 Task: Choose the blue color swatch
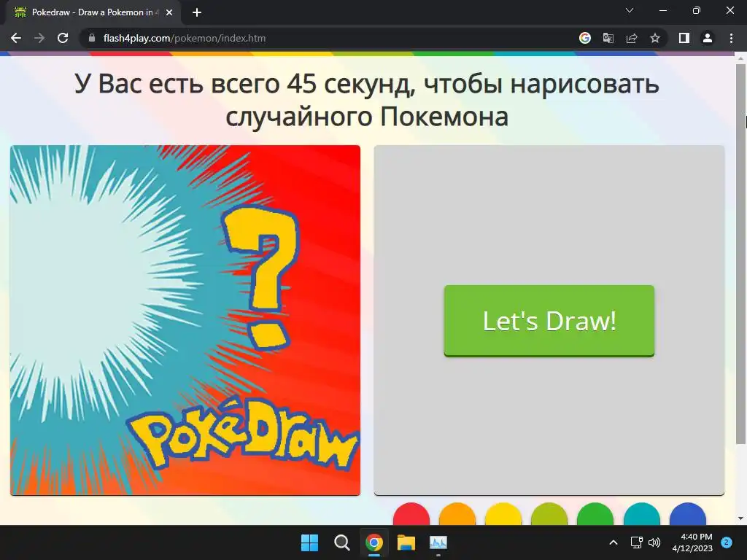click(x=687, y=514)
